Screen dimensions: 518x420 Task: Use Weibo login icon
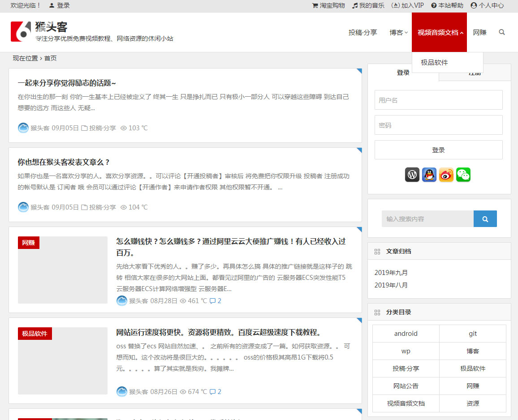446,175
